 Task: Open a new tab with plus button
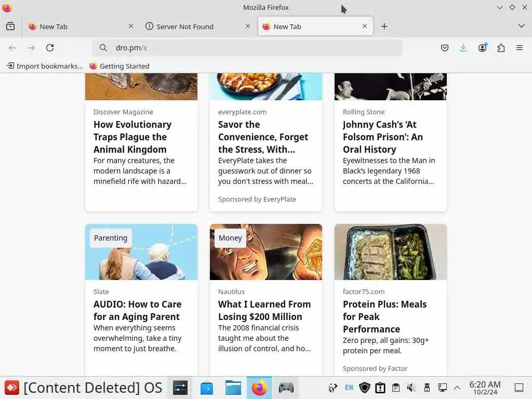[384, 26]
